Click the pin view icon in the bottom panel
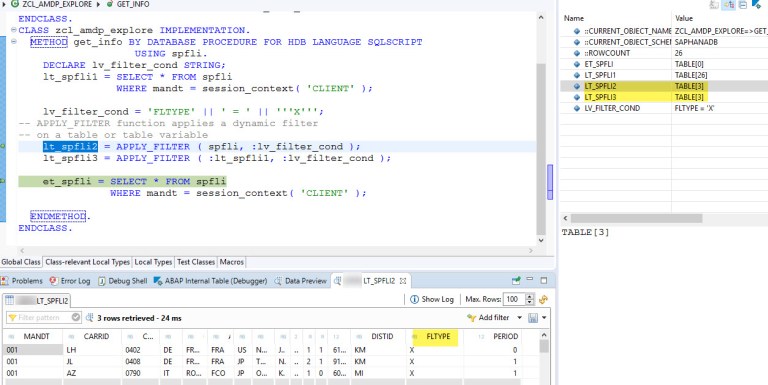768x385 pixels. coord(516,281)
